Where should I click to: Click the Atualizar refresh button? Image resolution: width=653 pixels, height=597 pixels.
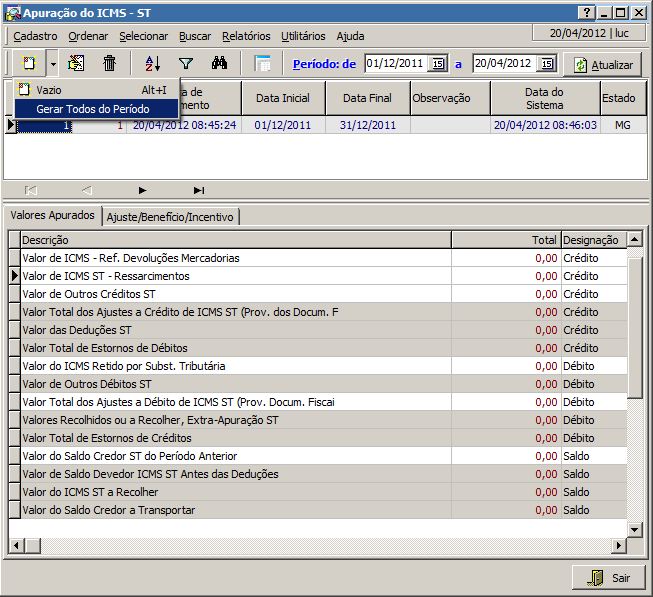point(603,64)
